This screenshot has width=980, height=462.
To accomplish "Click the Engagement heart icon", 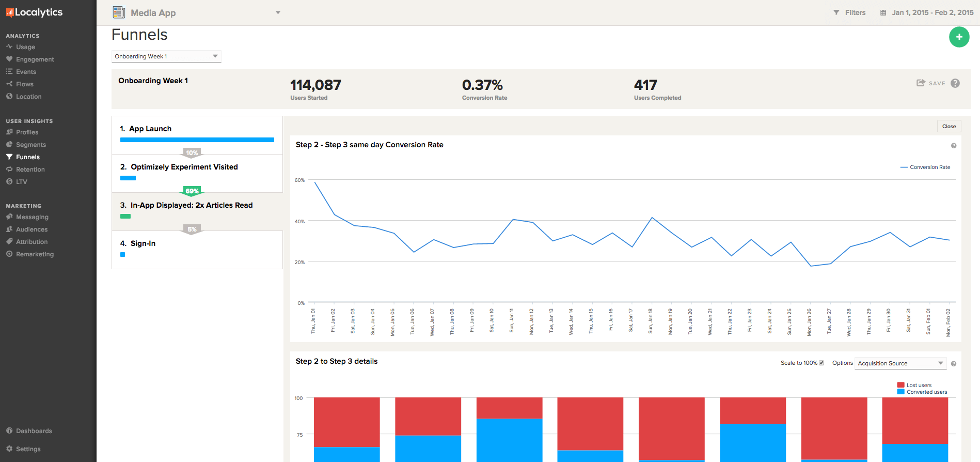I will [9, 59].
